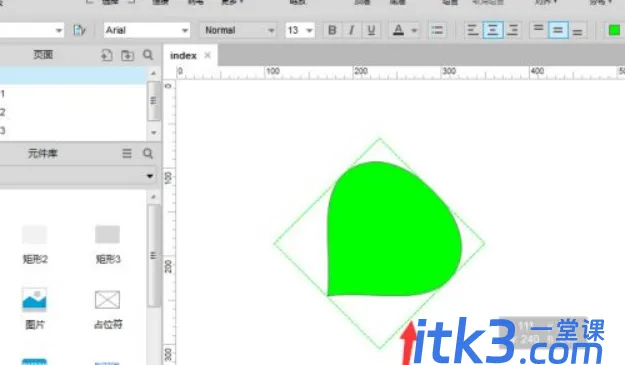
Task: Click the add folder icon in 页面 panel
Action: pyautogui.click(x=128, y=55)
